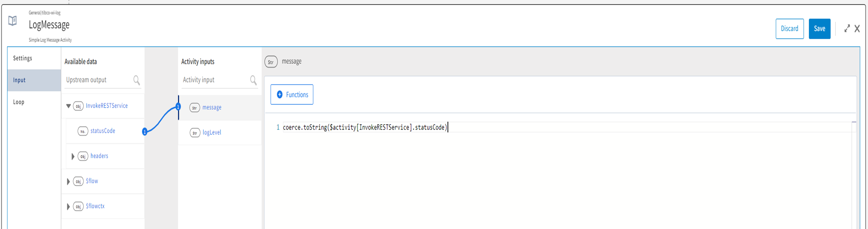Select the Input tab
868x229 pixels.
pyautogui.click(x=20, y=80)
